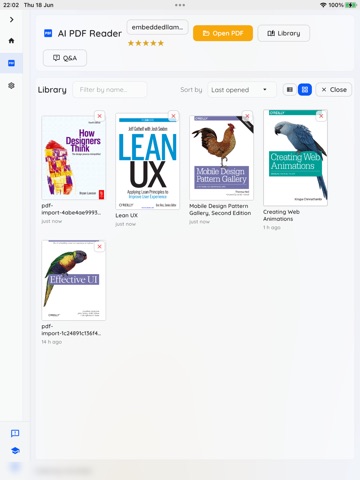Click the AI PDF Reader logo icon
Screen dimensions: 360x480
click(48, 33)
